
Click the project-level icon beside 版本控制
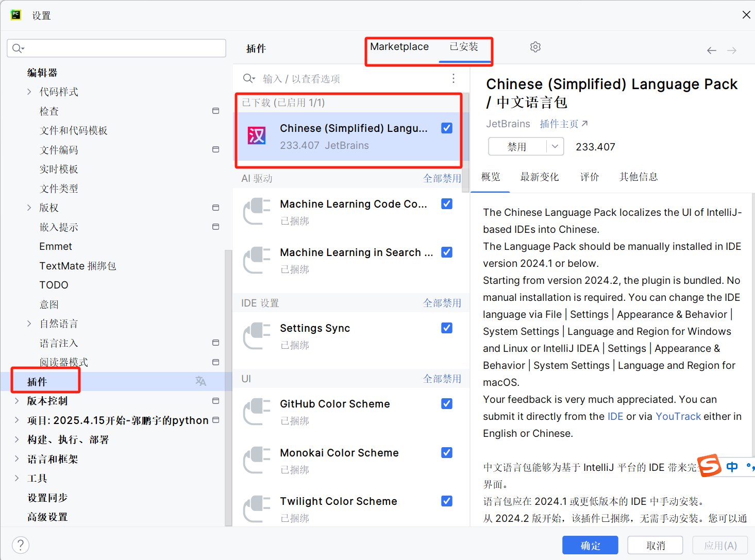click(216, 401)
